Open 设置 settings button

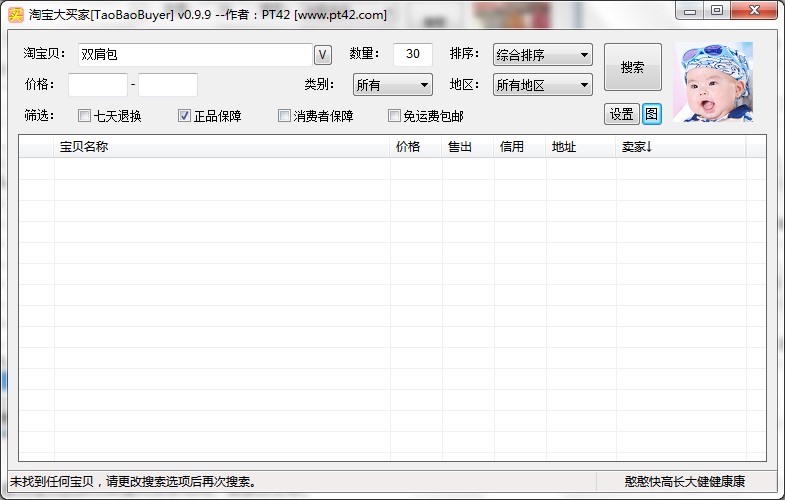(622, 114)
